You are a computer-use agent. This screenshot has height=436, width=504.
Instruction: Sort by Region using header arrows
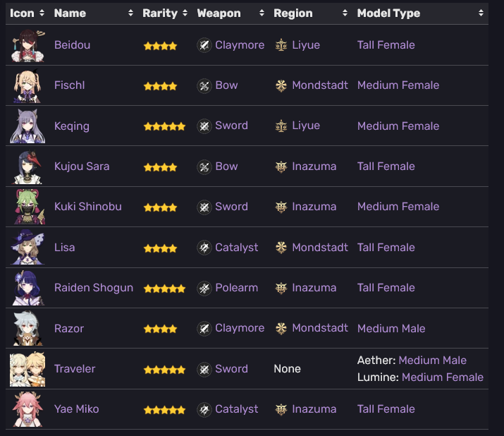pos(345,13)
